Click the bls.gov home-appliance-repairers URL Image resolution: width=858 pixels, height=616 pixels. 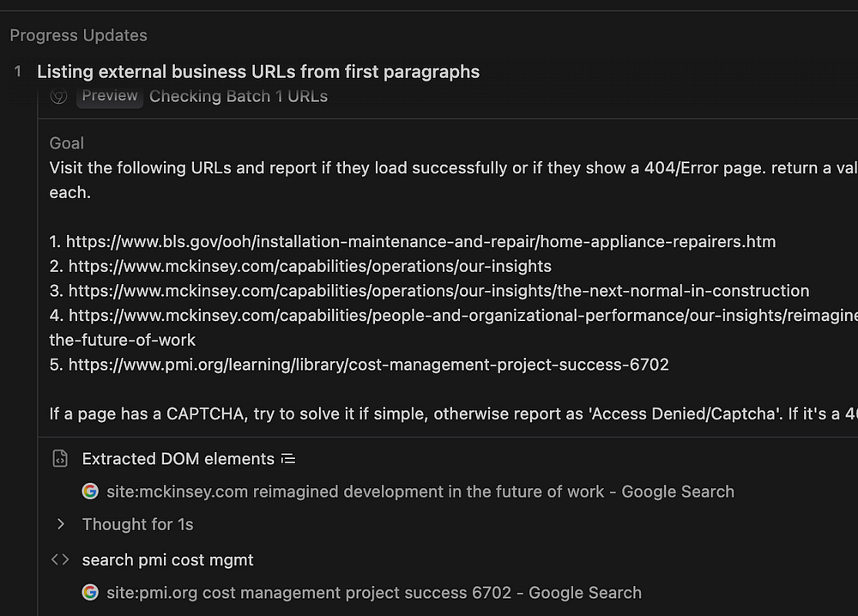[x=420, y=242]
